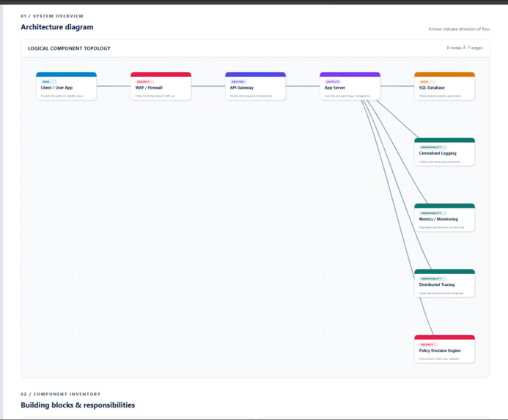Select the API Gateway node
The width and height of the screenshot is (508, 420).
pos(256,86)
